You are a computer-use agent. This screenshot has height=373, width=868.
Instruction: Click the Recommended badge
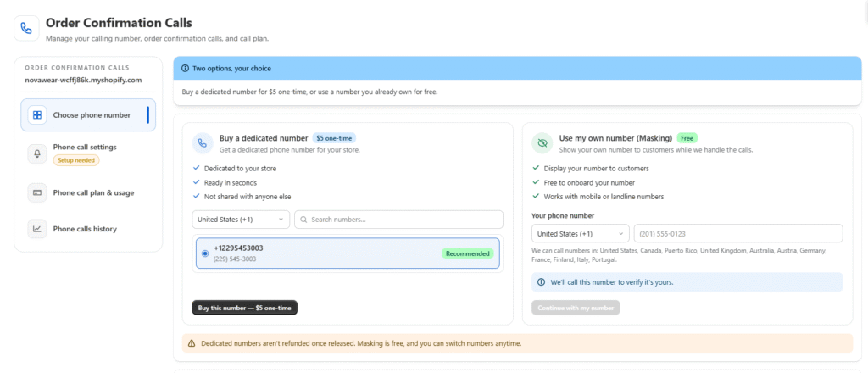coord(468,253)
